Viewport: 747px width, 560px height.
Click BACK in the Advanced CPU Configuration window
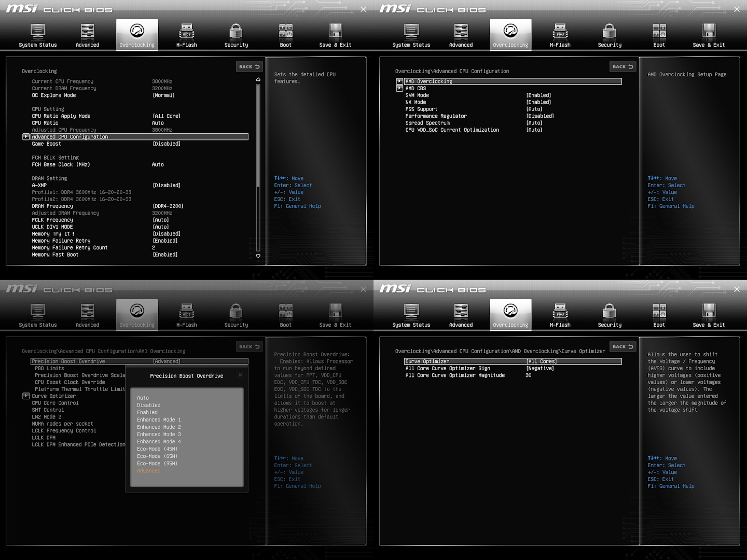[623, 67]
